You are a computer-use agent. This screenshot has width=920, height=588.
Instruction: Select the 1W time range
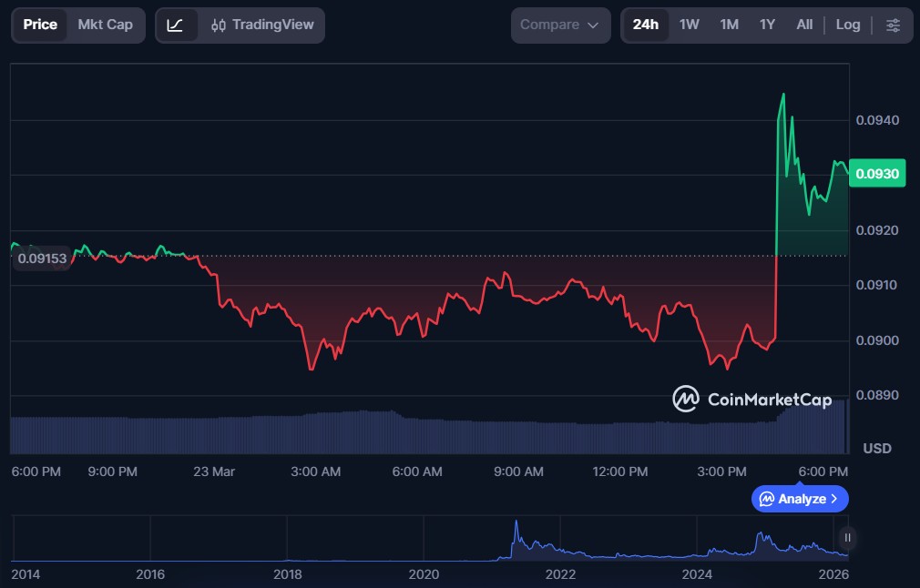click(x=690, y=25)
